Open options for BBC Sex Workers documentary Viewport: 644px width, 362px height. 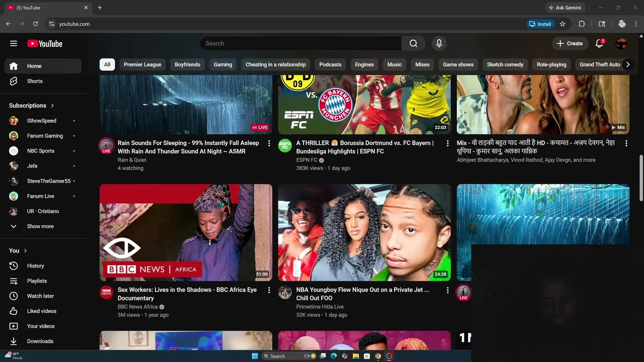(269, 290)
